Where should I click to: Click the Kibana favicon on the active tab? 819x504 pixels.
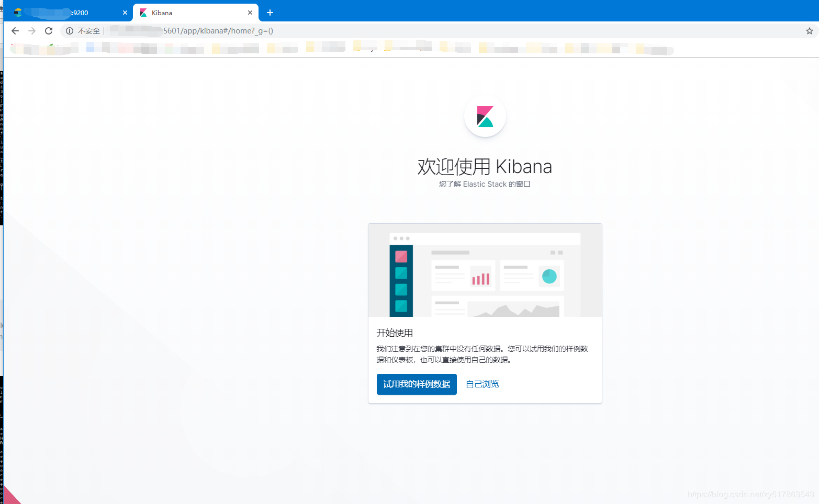(x=142, y=12)
